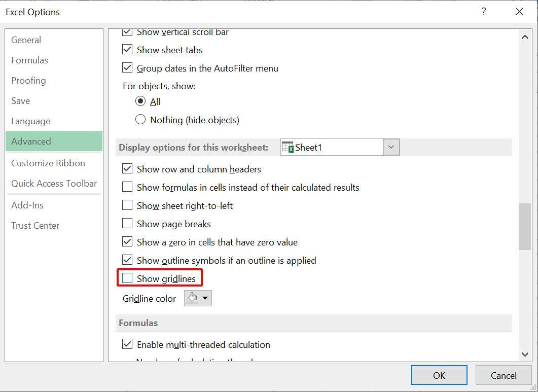The image size is (538, 392).
Task: Open the Trust Center section
Action: 35,225
